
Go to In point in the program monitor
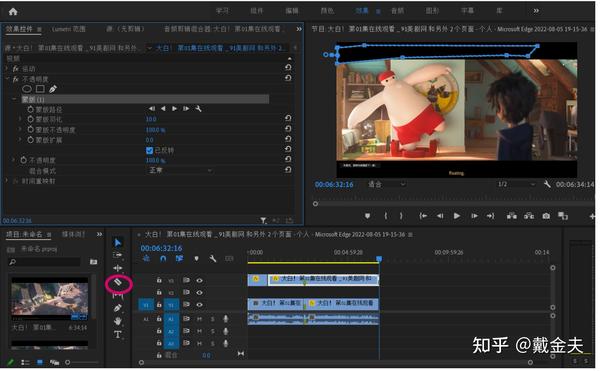click(x=423, y=216)
